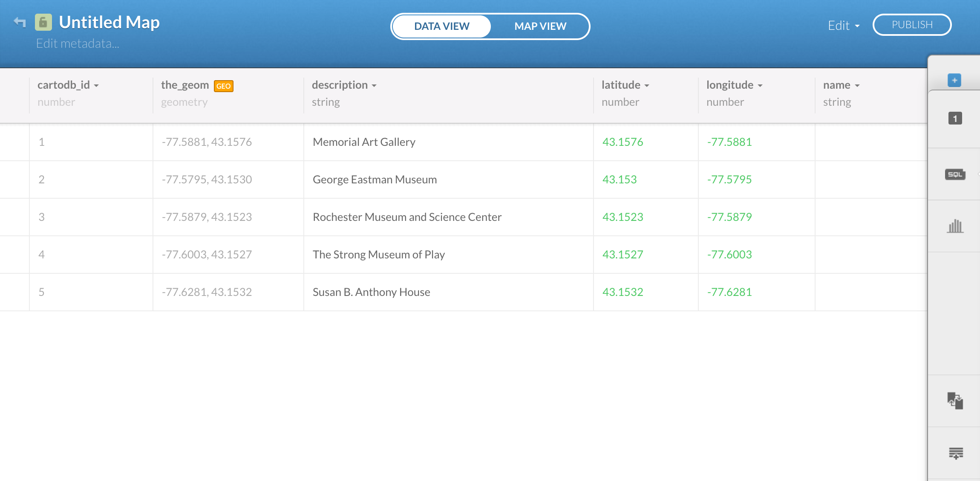Click the Untitled Map title

coord(109,22)
